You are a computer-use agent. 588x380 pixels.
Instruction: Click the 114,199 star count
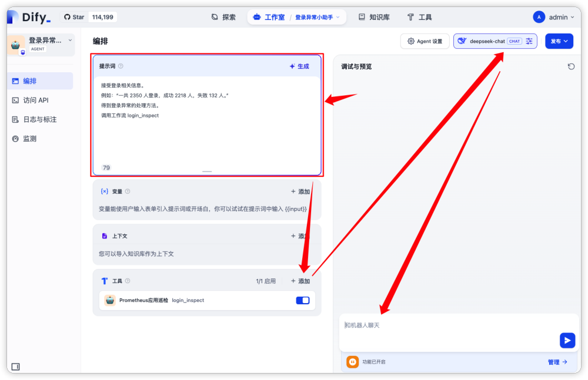pyautogui.click(x=103, y=17)
